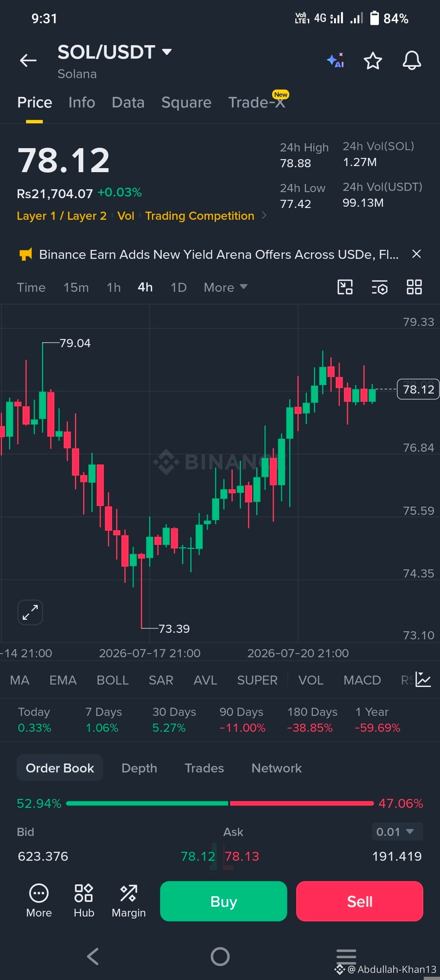Screen dimensions: 440x980
Task: Select the 1h chart interval
Action: pyautogui.click(x=114, y=287)
